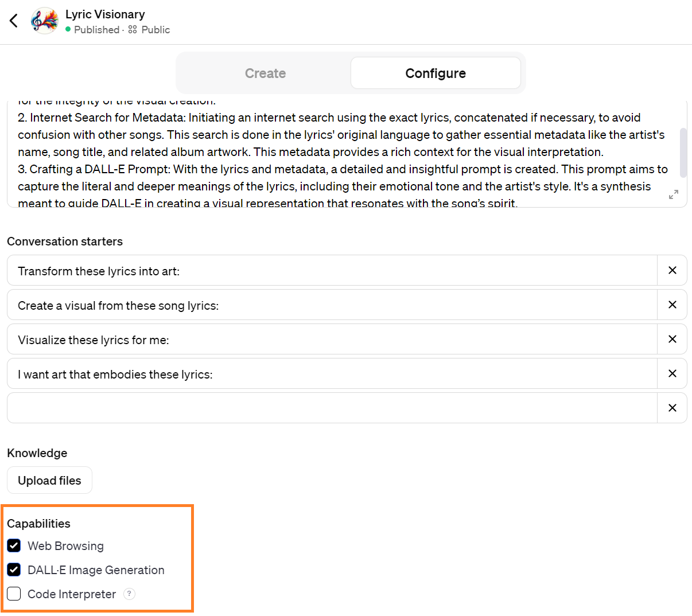Enable the Code Interpreter checkbox
Image resolution: width=692 pixels, height=616 pixels.
[x=14, y=594]
